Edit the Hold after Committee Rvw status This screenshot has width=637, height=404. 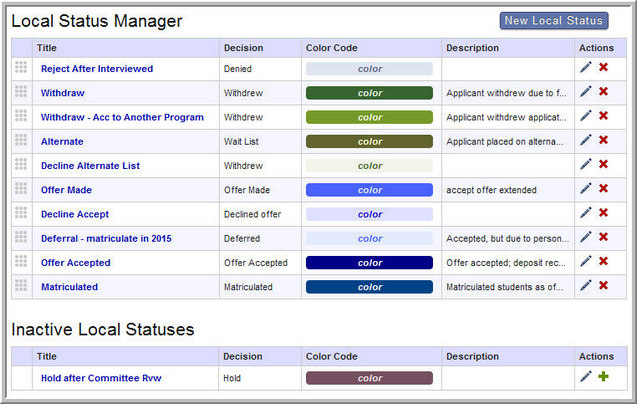[586, 377]
